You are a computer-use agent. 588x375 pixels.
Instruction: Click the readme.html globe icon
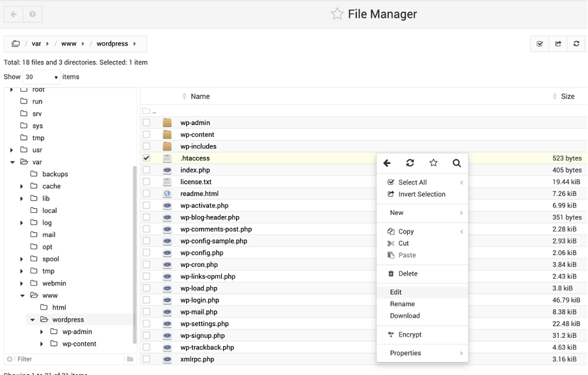click(x=167, y=194)
